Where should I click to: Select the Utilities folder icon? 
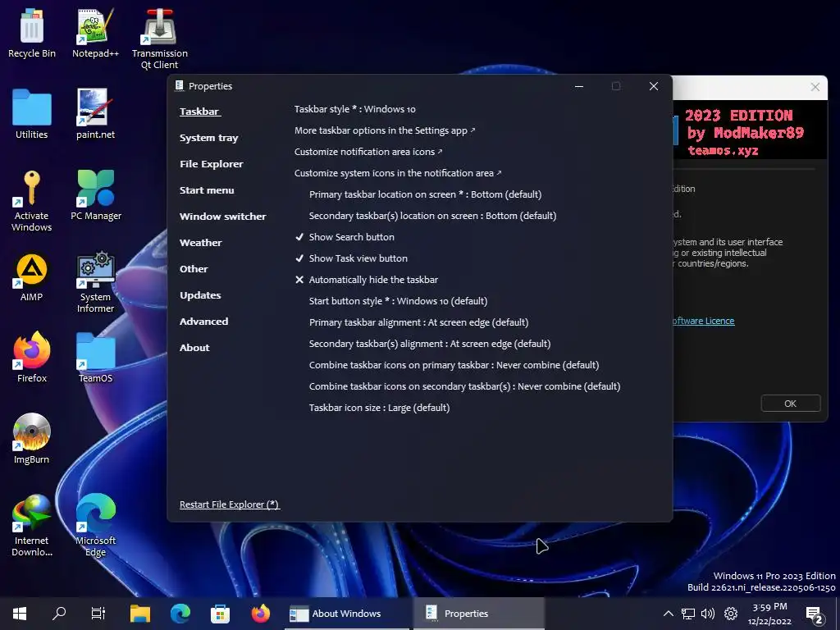pos(32,114)
